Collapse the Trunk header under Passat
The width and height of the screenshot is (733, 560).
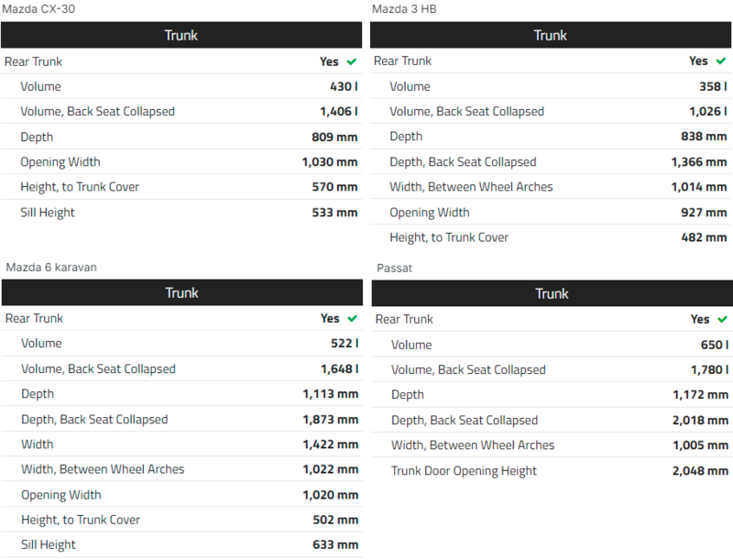coord(552,294)
